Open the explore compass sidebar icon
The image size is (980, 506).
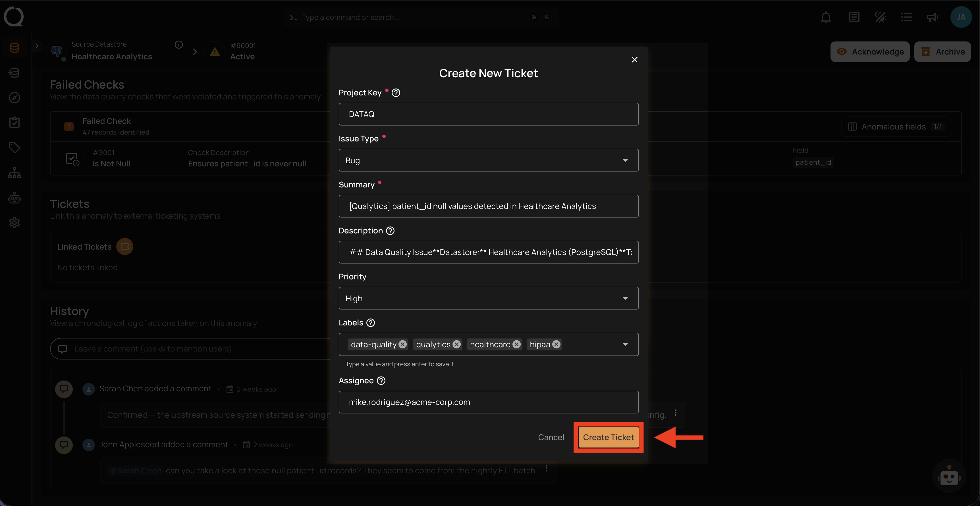[14, 98]
